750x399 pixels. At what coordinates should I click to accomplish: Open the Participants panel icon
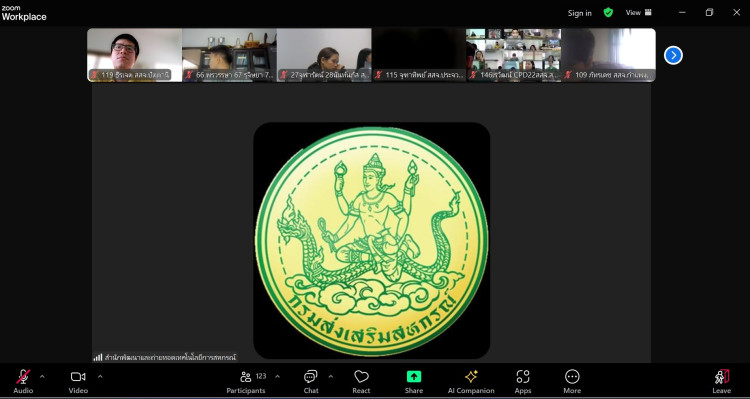tap(246, 377)
